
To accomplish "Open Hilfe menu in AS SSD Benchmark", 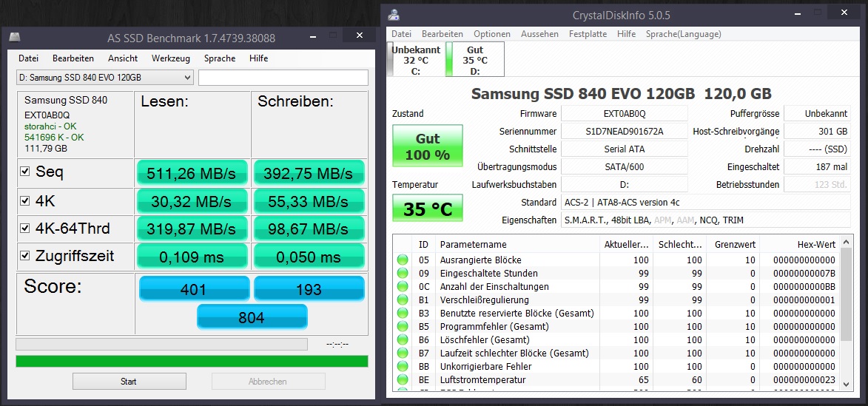I will 258,58.
